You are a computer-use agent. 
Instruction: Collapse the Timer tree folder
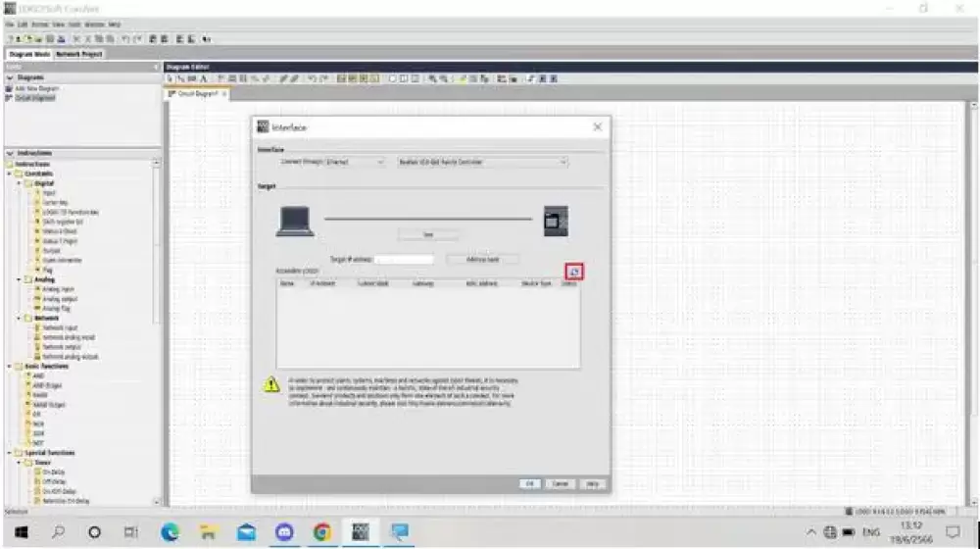(20, 463)
